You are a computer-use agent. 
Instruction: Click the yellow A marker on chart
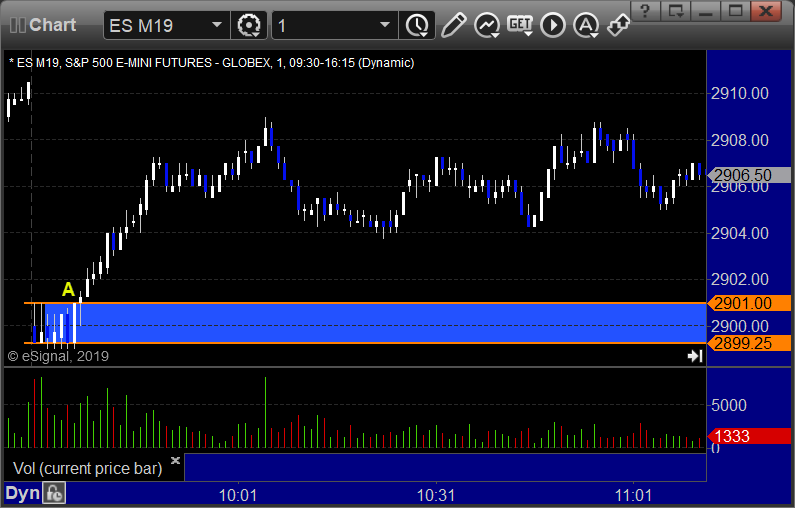[x=68, y=289]
